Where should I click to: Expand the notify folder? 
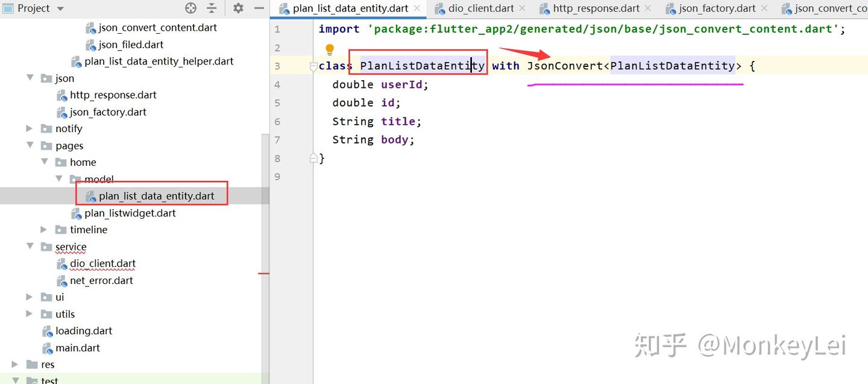tap(30, 128)
